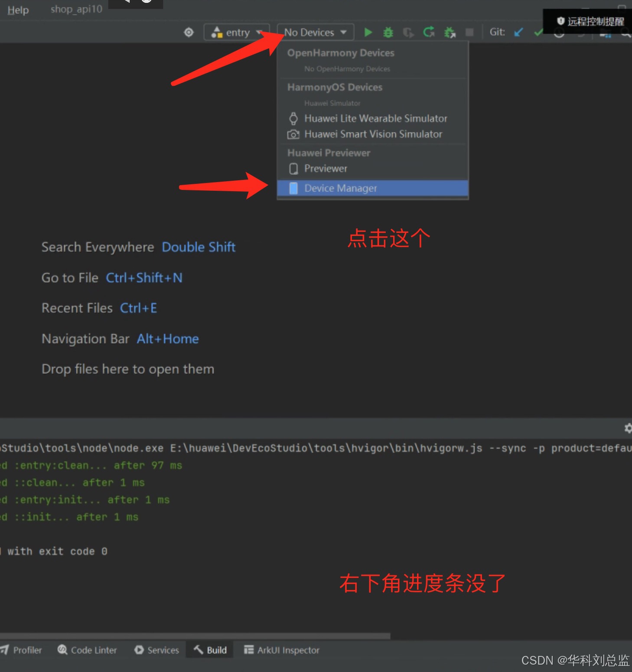This screenshot has width=632, height=672.
Task: Click the Huawei Previewer header
Action: coord(329,153)
